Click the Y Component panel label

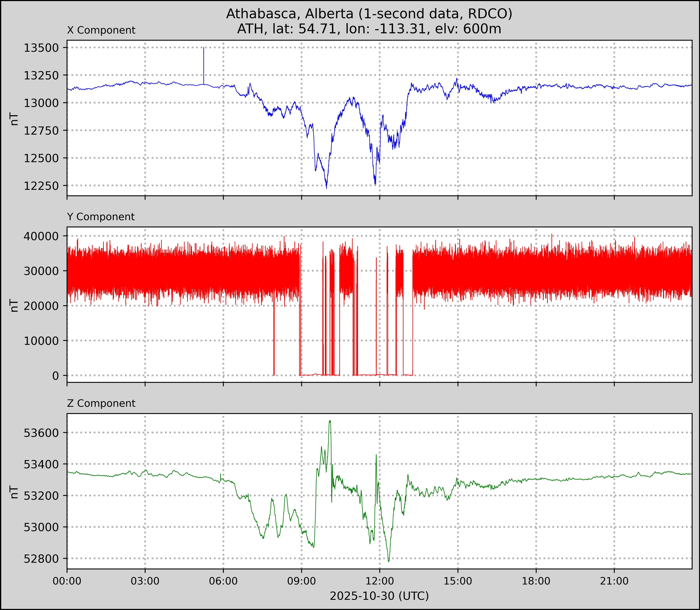point(101,217)
